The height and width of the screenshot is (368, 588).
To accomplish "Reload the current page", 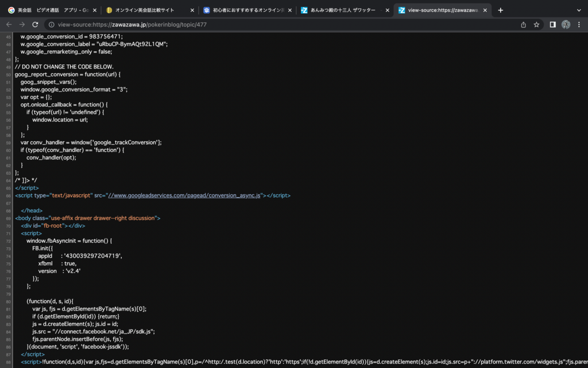I will click(x=35, y=25).
